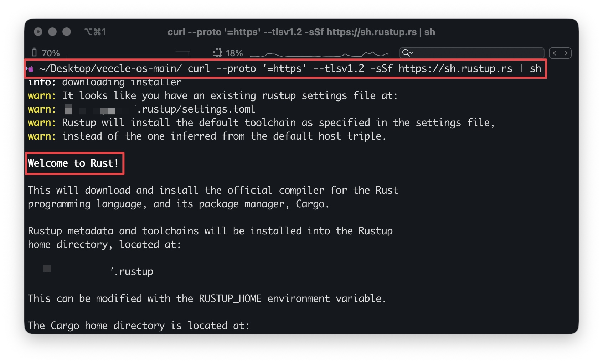The height and width of the screenshot is (364, 603).
Task: Click the 70% battery level label
Action: coord(51,53)
